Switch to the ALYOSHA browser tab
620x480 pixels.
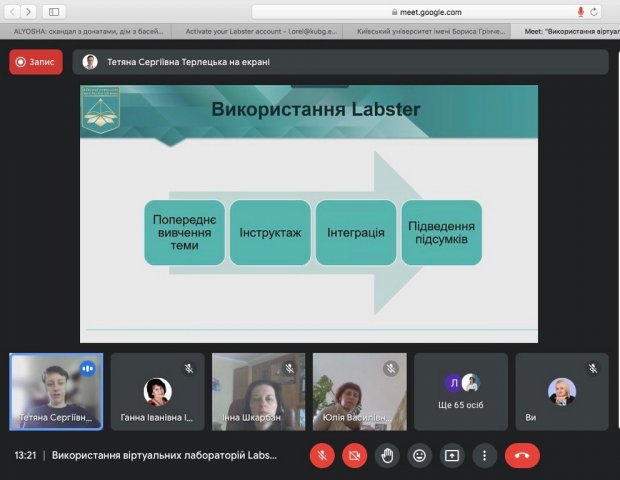(x=90, y=31)
